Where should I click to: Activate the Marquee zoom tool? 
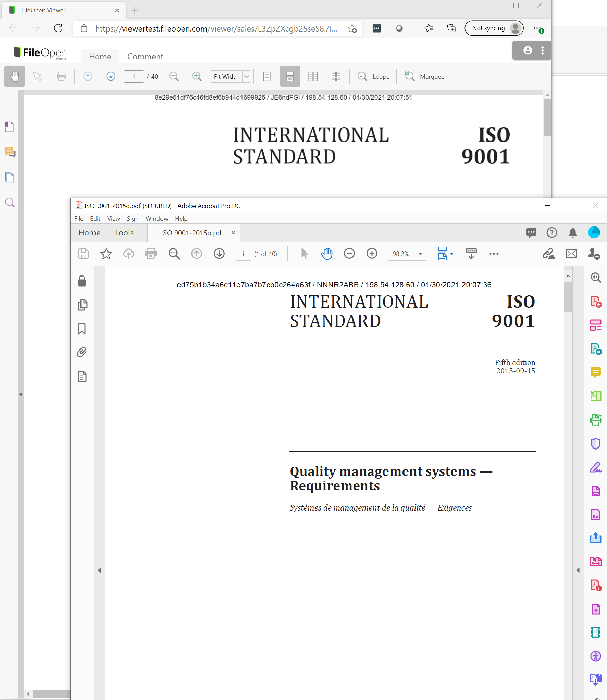(424, 76)
